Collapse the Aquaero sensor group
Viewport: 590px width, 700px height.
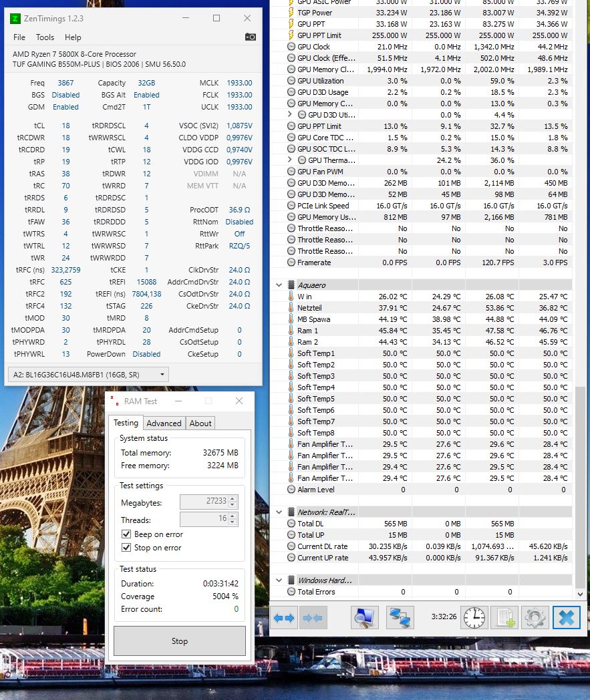pyautogui.click(x=279, y=285)
